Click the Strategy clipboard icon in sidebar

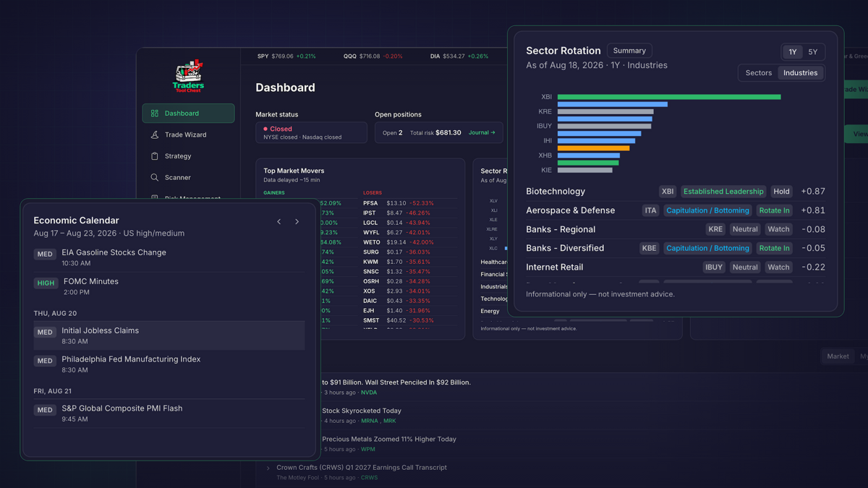155,156
